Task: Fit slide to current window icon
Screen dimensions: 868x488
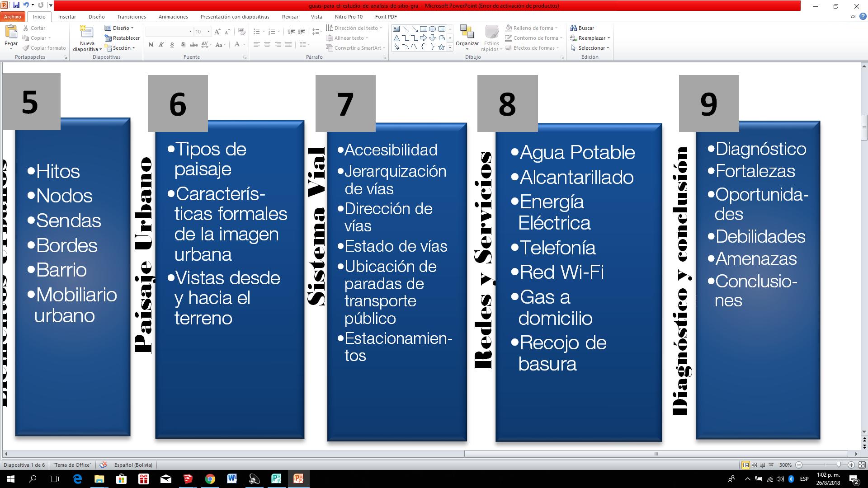Action: point(861,465)
